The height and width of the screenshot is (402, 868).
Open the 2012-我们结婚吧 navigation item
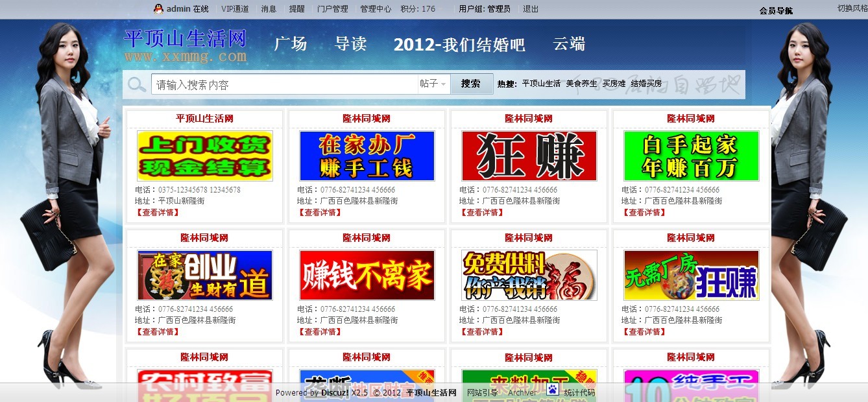click(459, 45)
